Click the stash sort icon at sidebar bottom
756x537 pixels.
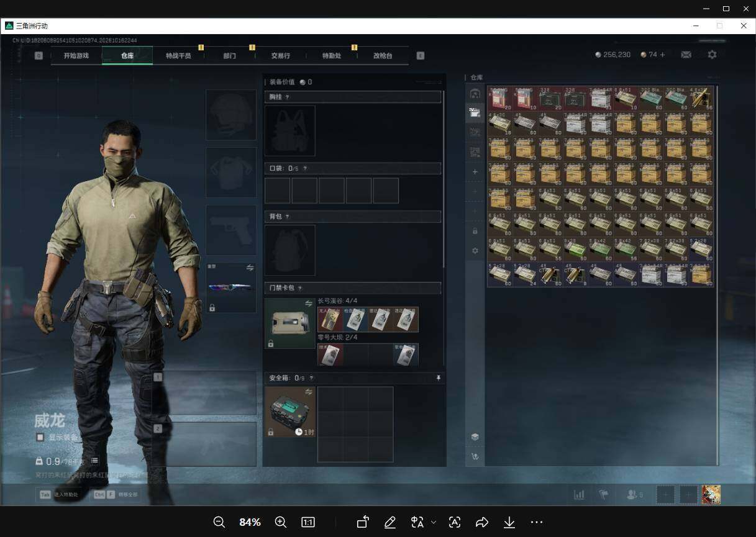[x=475, y=457]
